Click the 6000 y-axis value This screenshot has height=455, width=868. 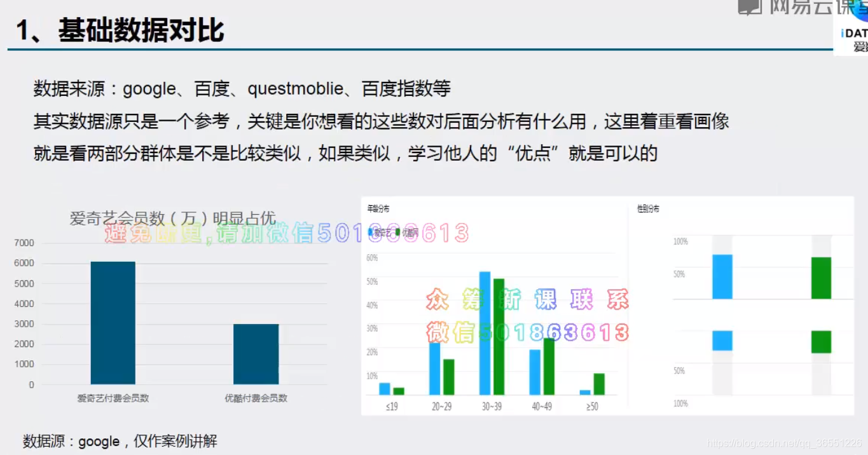(x=24, y=263)
